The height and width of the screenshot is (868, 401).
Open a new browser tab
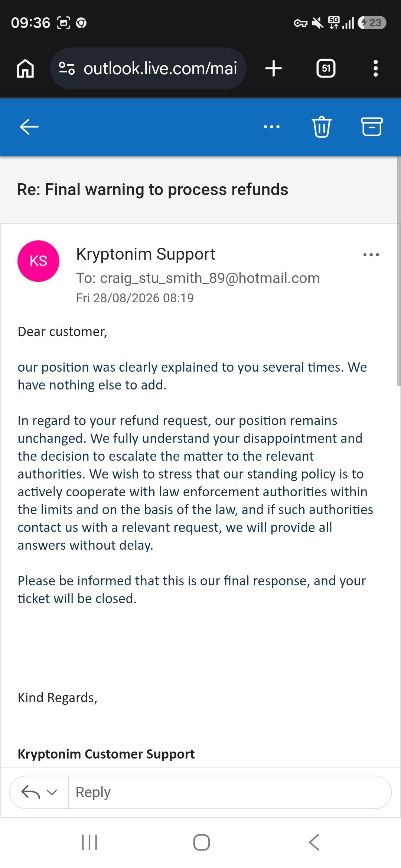pos(274,69)
